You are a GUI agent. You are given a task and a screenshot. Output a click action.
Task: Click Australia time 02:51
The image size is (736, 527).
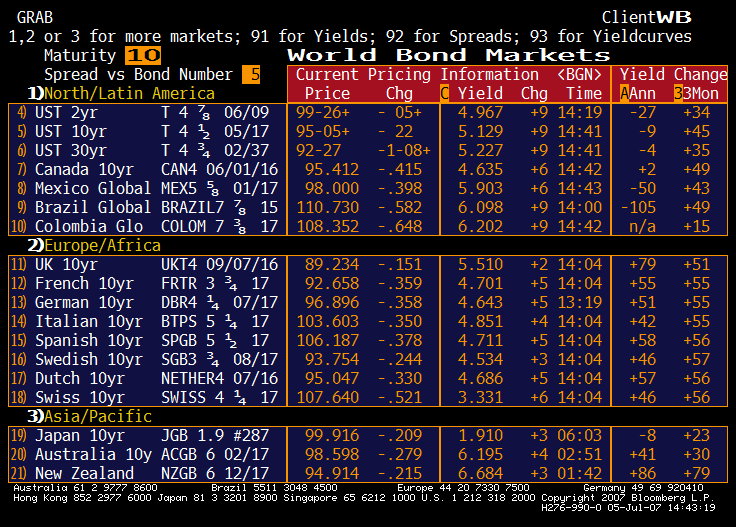click(x=579, y=454)
